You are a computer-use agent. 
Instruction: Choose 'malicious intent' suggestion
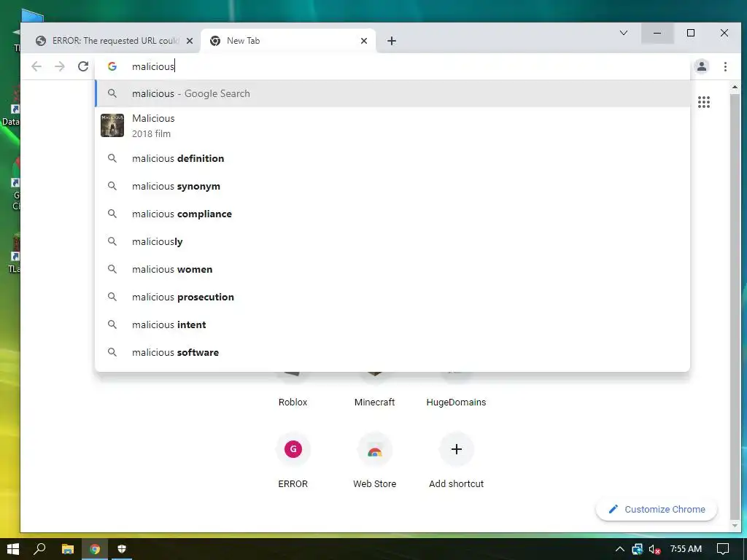point(392,324)
